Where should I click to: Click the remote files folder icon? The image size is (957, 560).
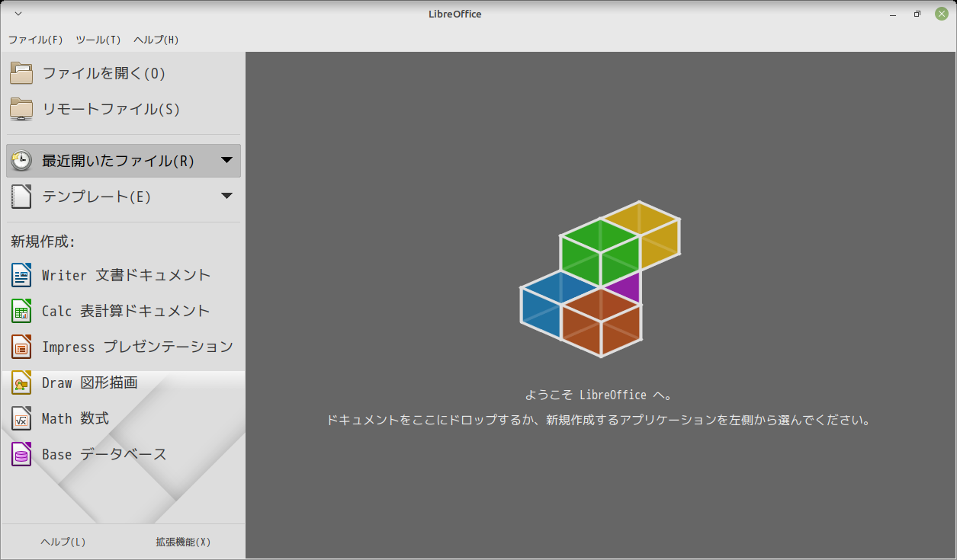coord(21,109)
